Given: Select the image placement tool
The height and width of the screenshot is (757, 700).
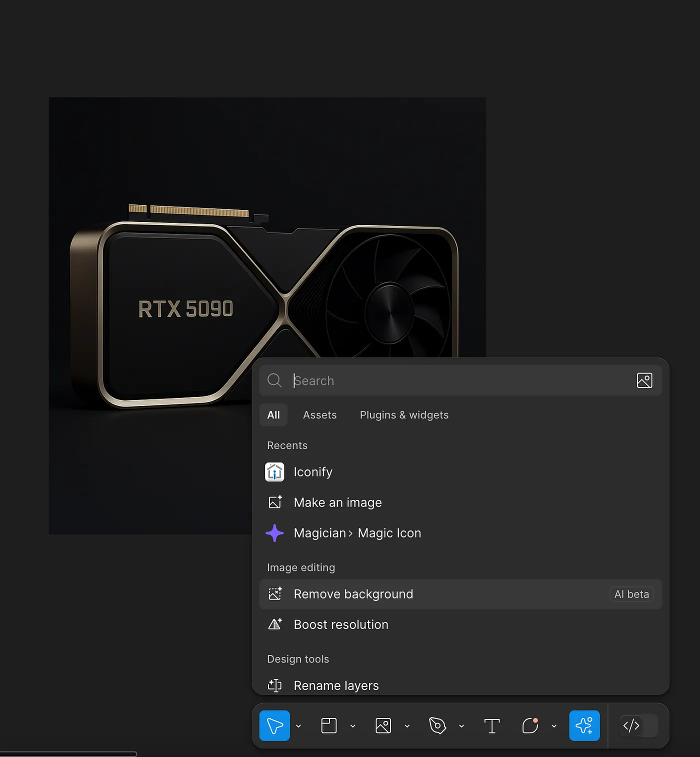Looking at the screenshot, I should 383,725.
